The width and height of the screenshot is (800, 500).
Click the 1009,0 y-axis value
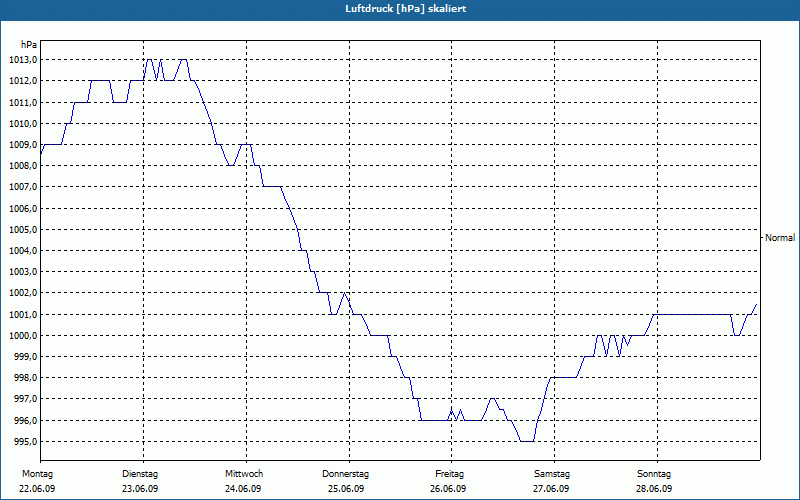click(x=23, y=144)
